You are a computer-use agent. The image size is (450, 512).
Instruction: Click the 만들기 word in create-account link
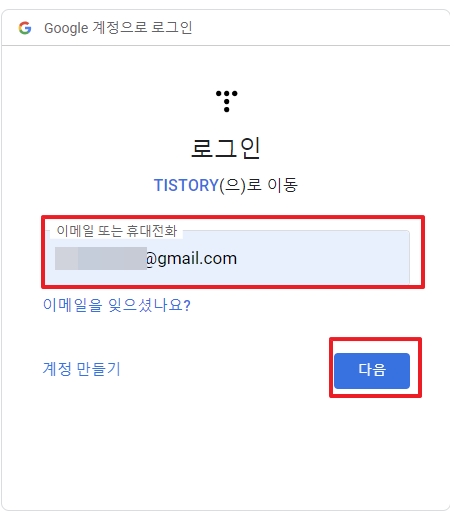98,369
